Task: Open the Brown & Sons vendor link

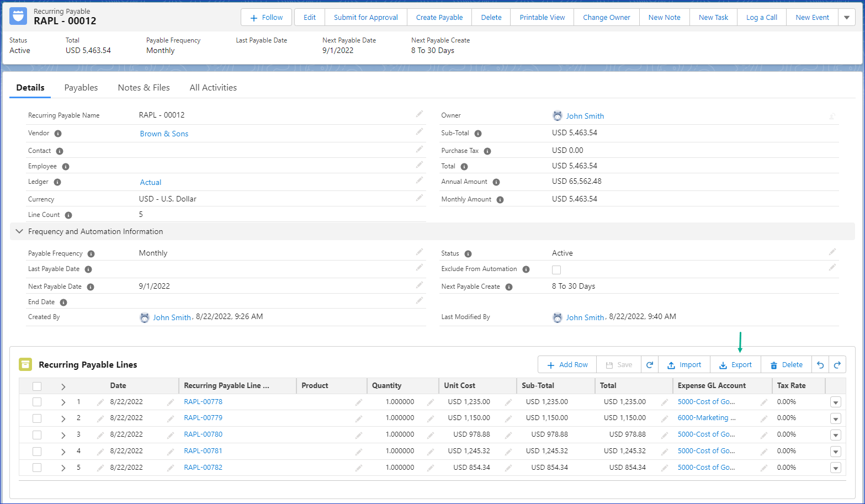Action: click(x=163, y=133)
